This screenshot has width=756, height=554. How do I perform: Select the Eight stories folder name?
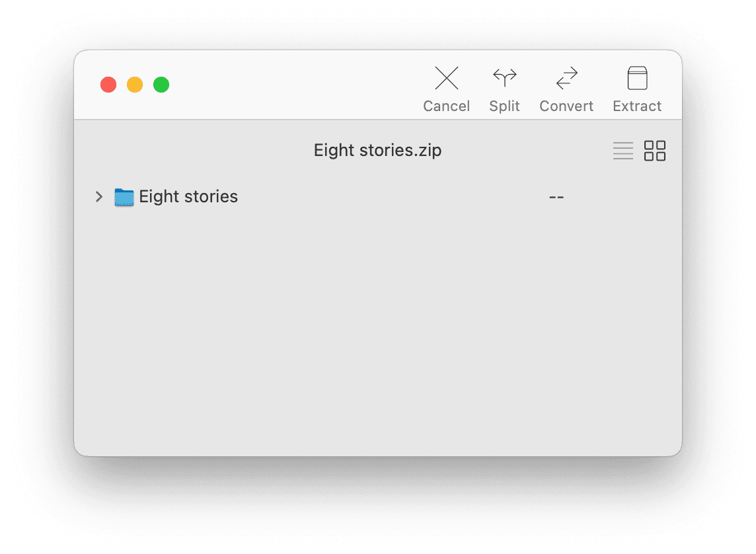tap(188, 197)
